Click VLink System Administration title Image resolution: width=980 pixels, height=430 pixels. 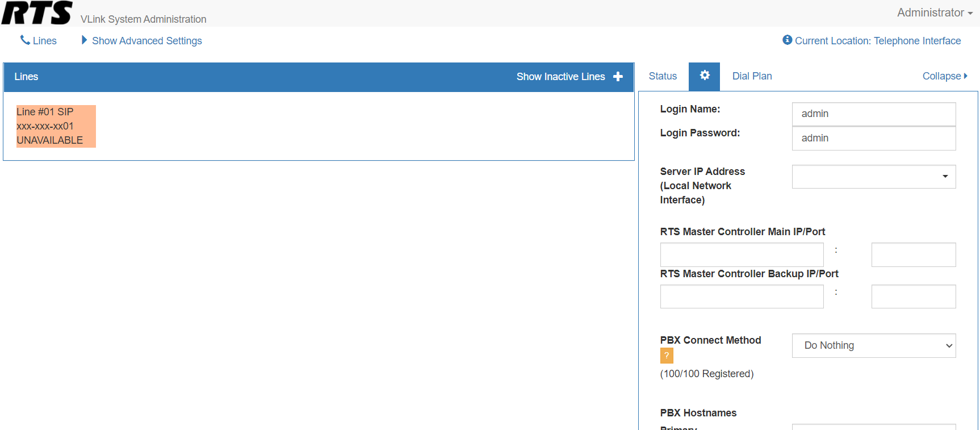pos(144,19)
